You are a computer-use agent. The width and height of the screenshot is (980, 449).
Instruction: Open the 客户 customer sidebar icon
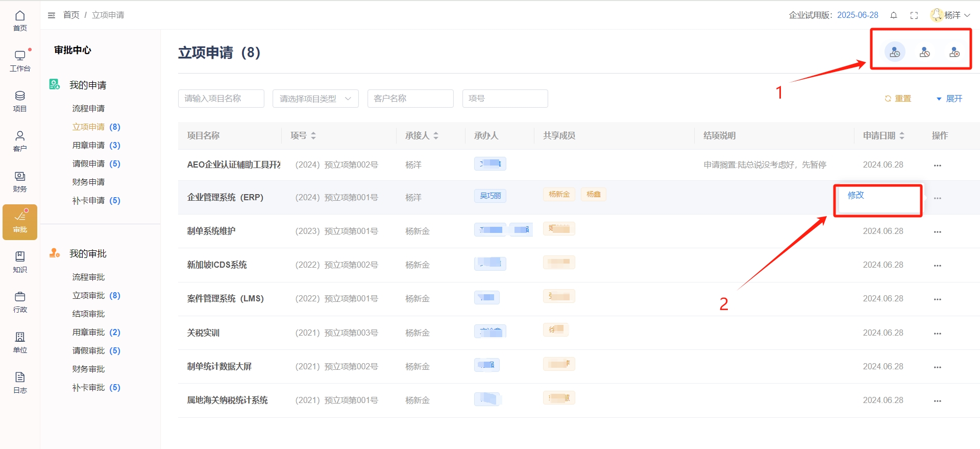coord(20,141)
